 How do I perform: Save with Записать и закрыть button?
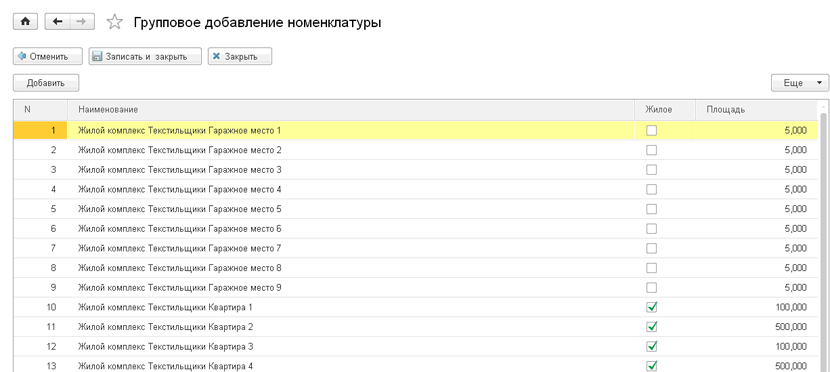coord(145,57)
